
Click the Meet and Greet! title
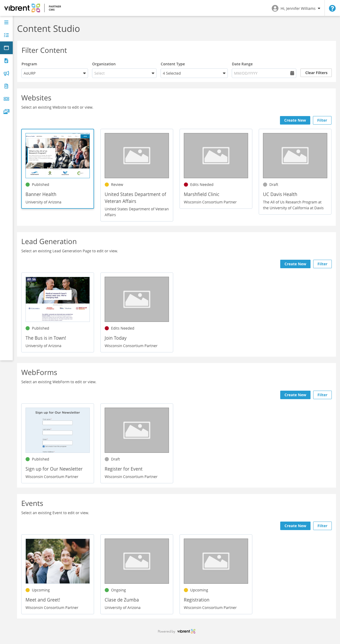click(x=43, y=600)
